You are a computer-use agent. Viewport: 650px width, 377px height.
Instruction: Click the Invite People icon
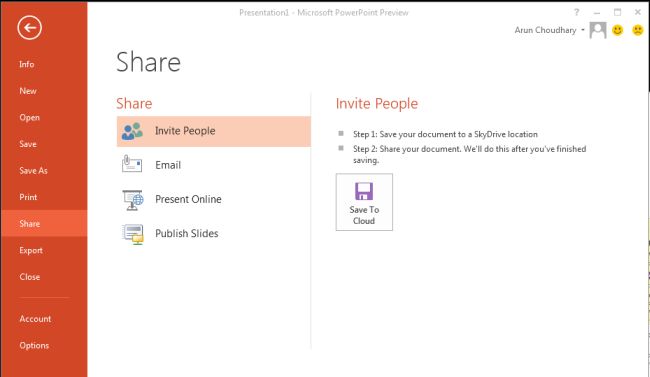[x=132, y=131]
